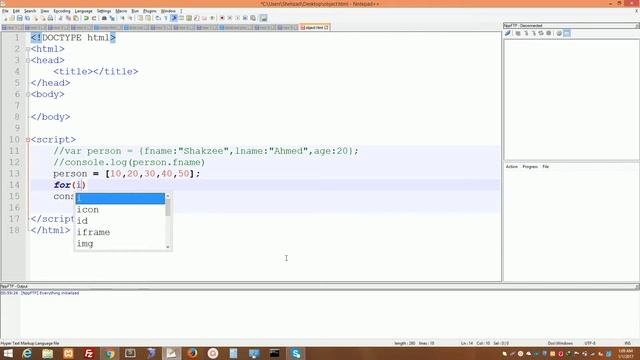Viewport: 640px width, 360px height.
Task: Click the Progress column header in NppFTP
Action: coord(530,167)
